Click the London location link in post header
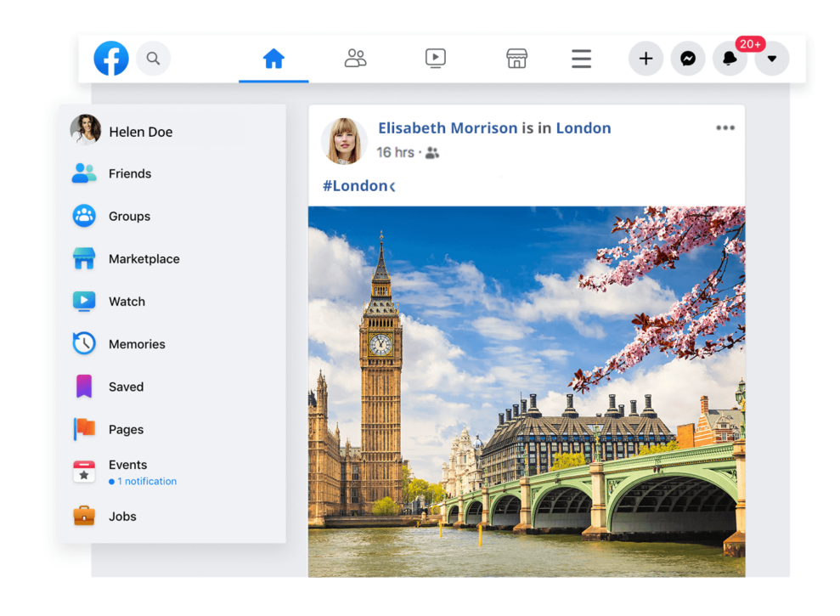The height and width of the screenshot is (616, 840). click(583, 128)
